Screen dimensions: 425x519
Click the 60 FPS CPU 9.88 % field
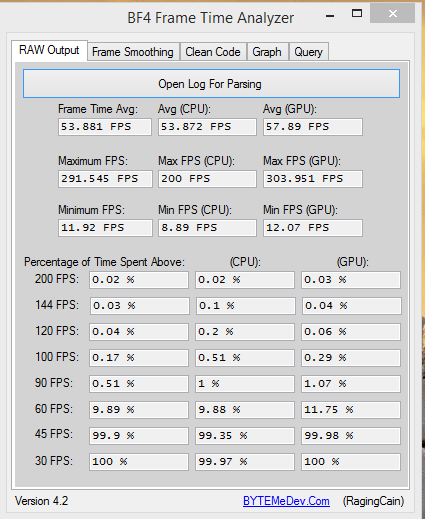pos(245,410)
